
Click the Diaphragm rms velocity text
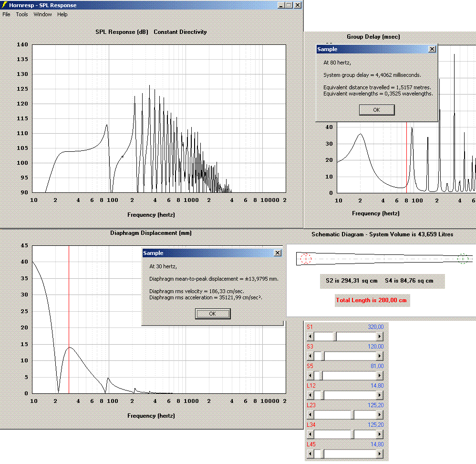(x=197, y=291)
